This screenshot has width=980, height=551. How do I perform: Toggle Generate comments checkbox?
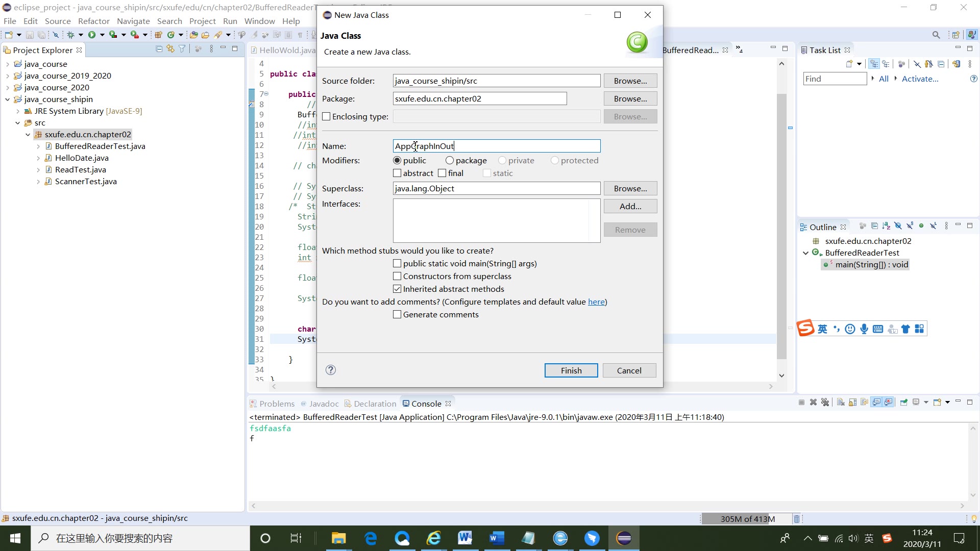pyautogui.click(x=397, y=314)
